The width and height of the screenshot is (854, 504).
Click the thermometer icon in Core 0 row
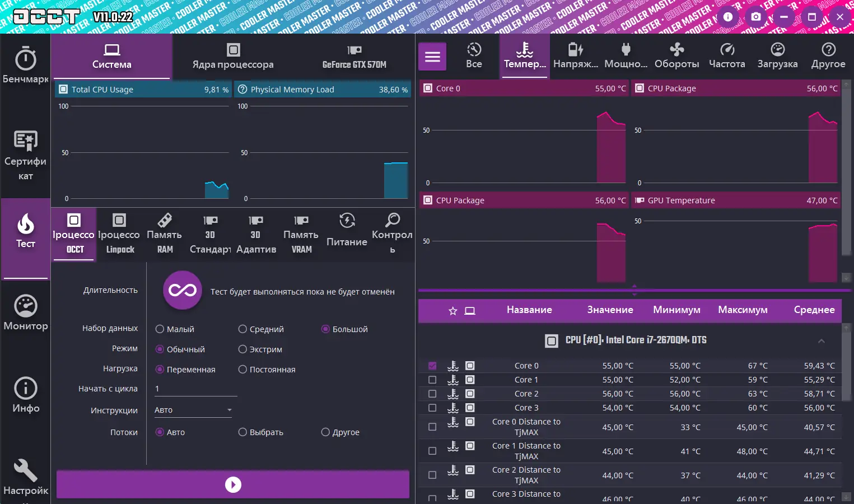453,366
